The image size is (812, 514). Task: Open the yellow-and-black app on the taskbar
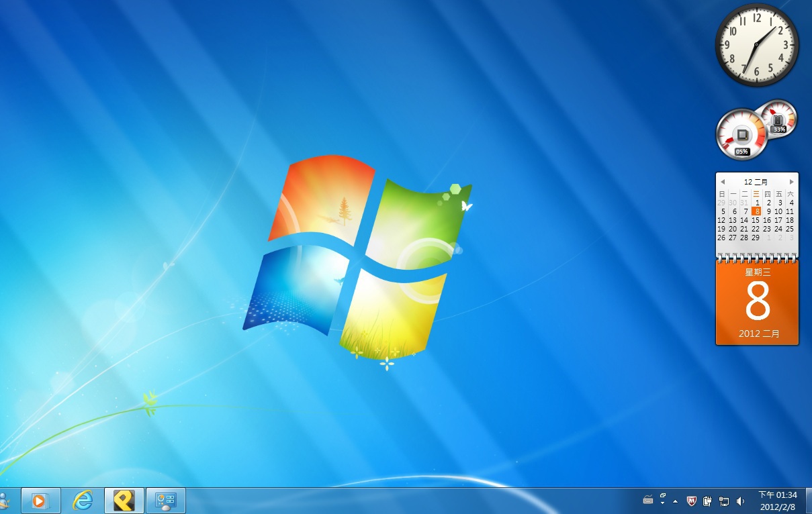[124, 501]
